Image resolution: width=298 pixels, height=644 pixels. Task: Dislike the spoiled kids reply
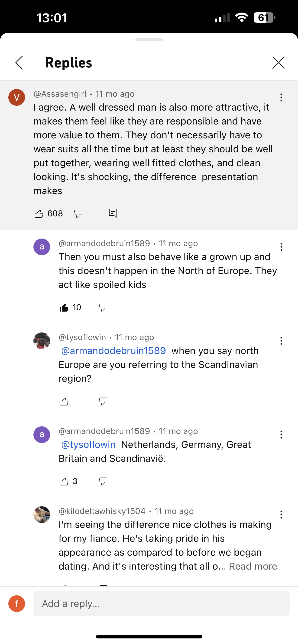pos(103,307)
